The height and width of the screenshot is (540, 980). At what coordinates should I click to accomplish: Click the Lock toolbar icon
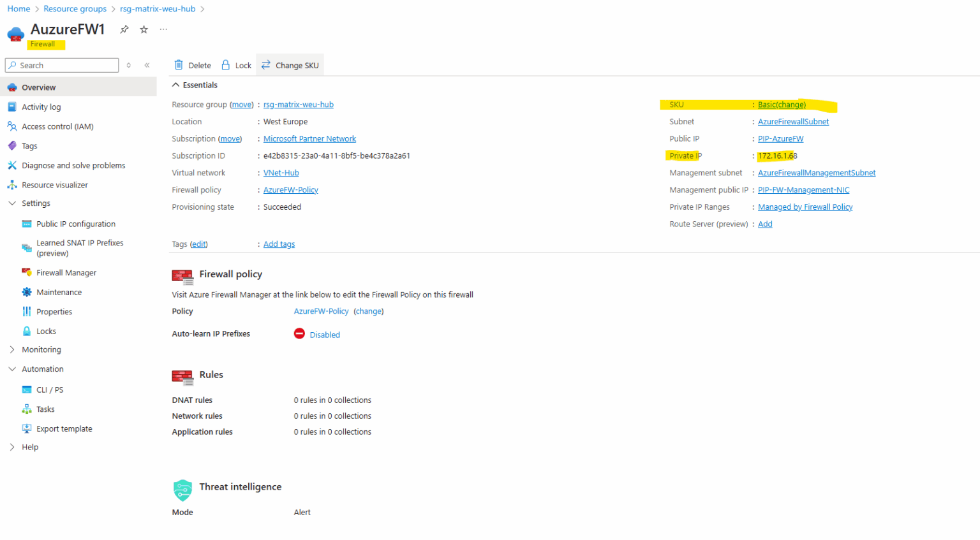point(236,65)
